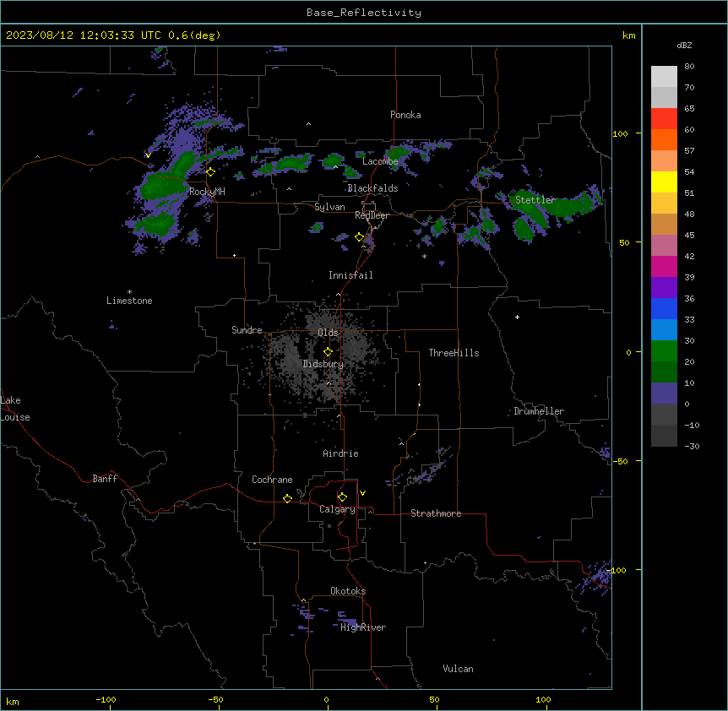Viewport: 728px width, 711px height.
Task: Select the Cochrane label
Action: pos(272,480)
